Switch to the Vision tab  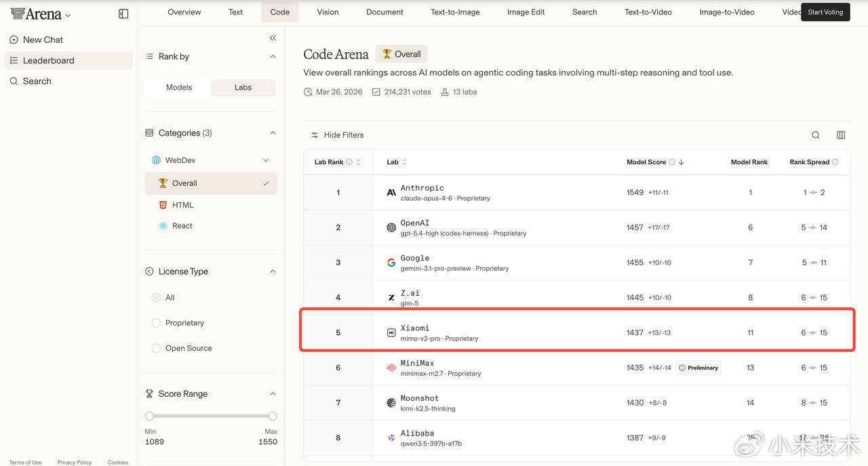(x=328, y=12)
